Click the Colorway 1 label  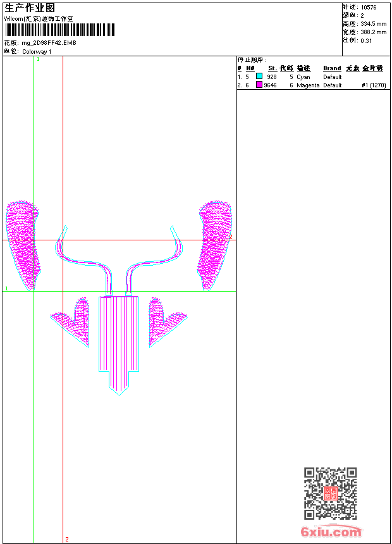(x=37, y=52)
